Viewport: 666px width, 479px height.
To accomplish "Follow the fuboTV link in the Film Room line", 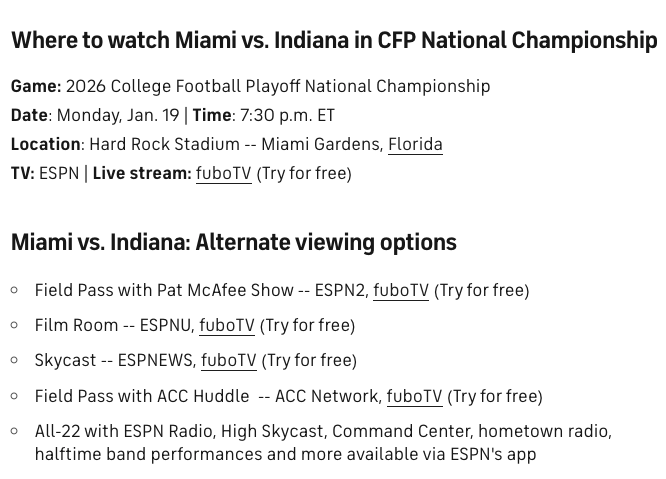I will click(227, 325).
